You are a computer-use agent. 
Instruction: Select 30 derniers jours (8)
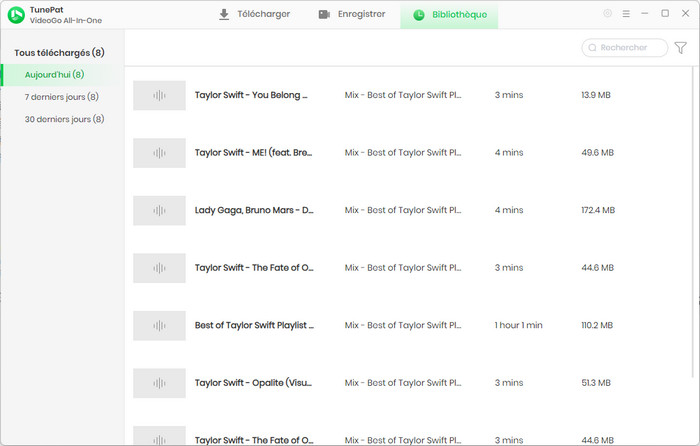64,119
